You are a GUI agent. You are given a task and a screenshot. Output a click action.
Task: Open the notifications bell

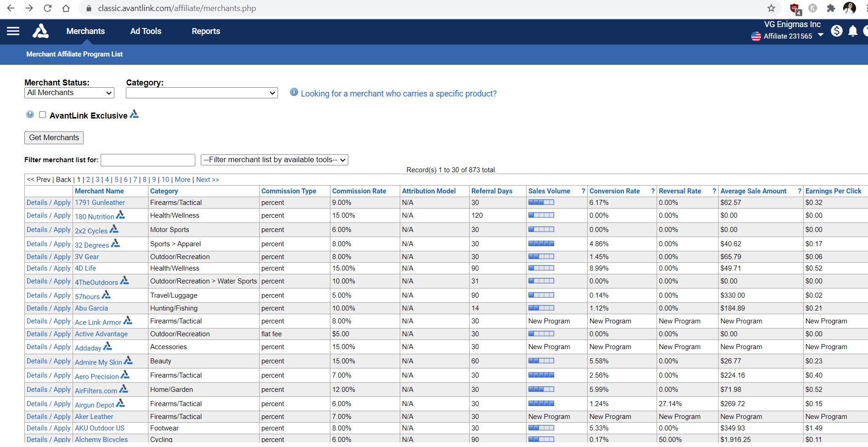tap(853, 31)
